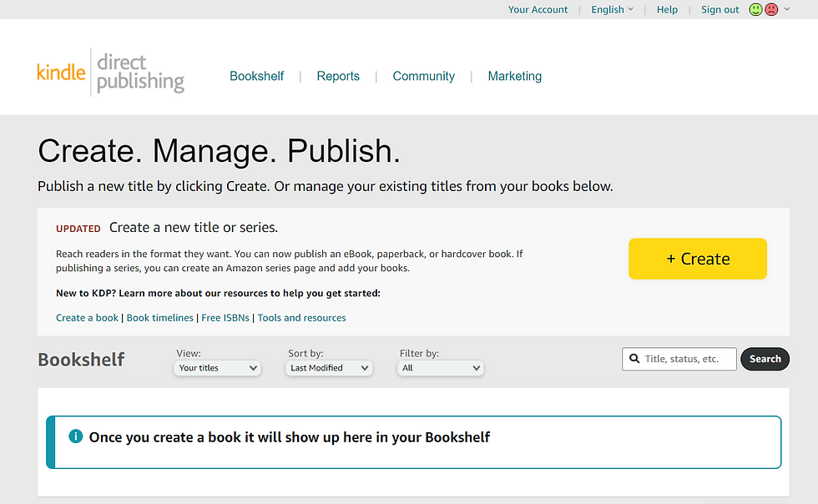Click the info icon in the Bookshelf notice
The width and height of the screenshot is (818, 504).
[x=76, y=436]
